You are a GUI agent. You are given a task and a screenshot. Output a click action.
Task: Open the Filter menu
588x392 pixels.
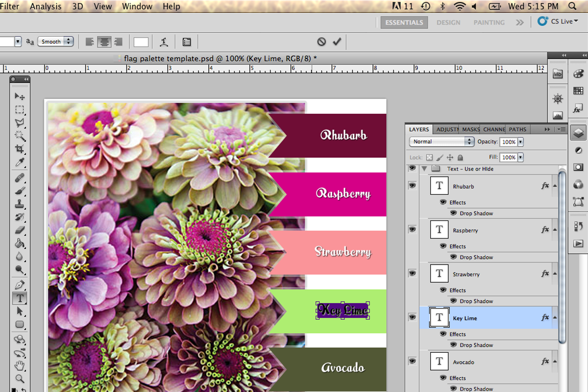point(10,6)
